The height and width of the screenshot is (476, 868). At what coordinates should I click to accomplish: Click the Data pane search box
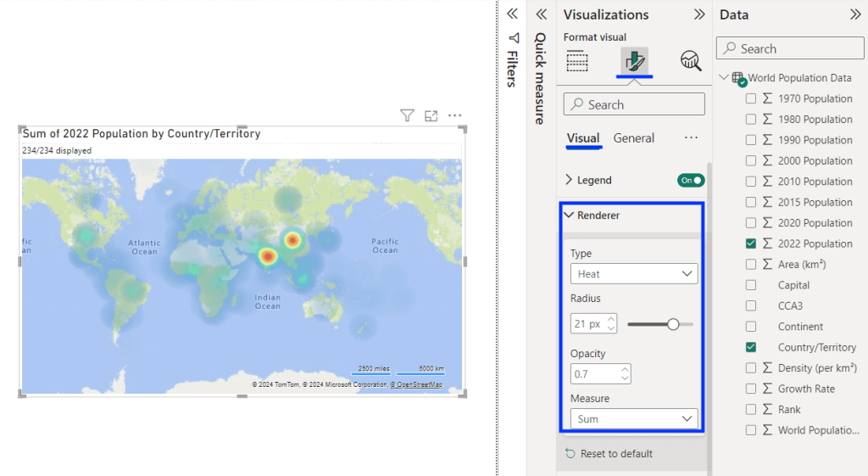tap(790, 48)
